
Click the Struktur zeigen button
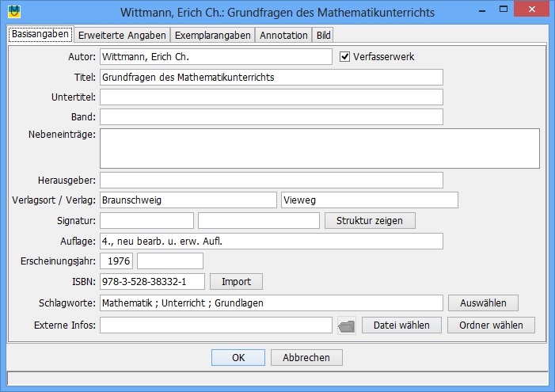pyautogui.click(x=370, y=221)
